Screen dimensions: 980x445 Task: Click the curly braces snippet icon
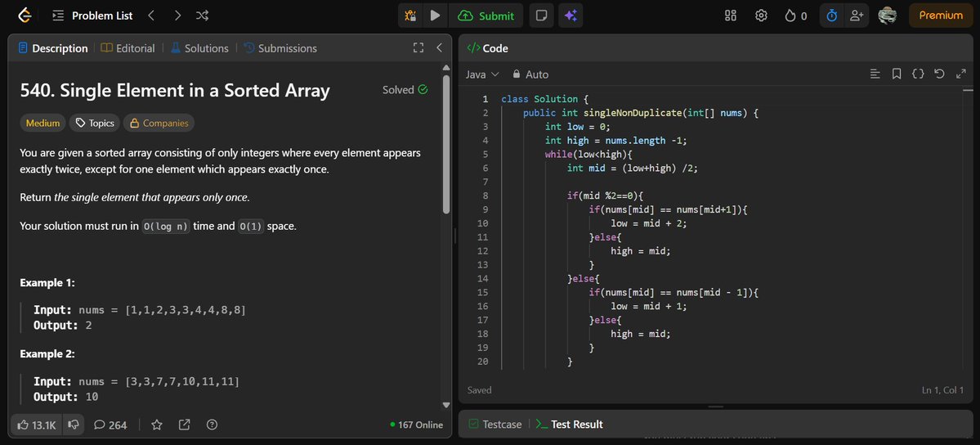[918, 74]
